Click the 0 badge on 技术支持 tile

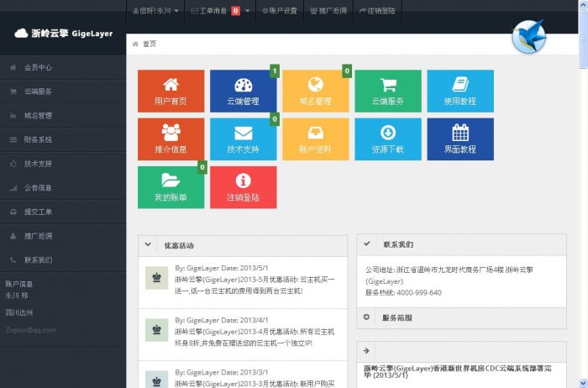pyautogui.click(x=275, y=119)
